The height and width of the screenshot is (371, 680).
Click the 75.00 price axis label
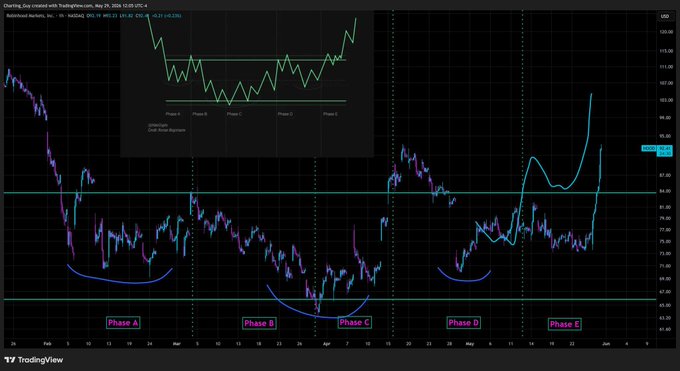click(665, 241)
